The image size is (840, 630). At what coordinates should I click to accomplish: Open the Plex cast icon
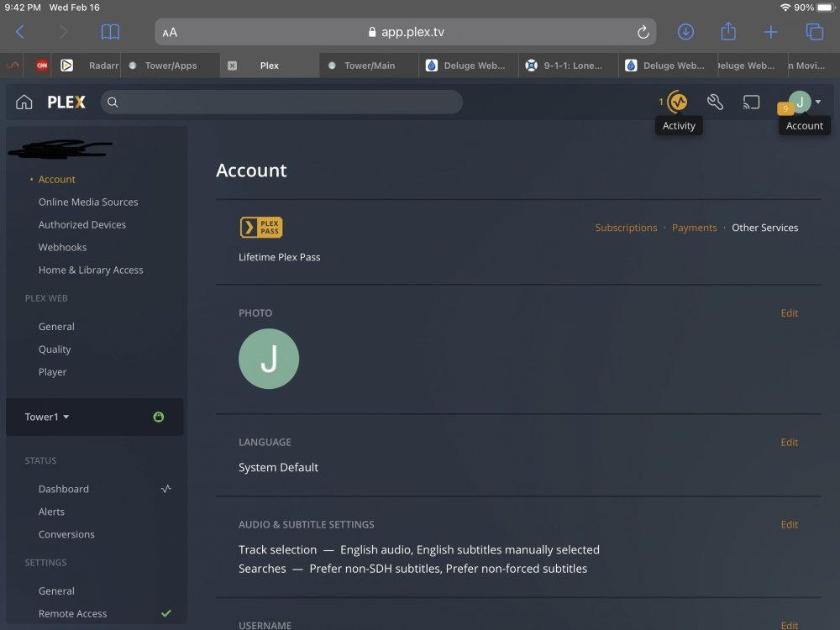751,102
